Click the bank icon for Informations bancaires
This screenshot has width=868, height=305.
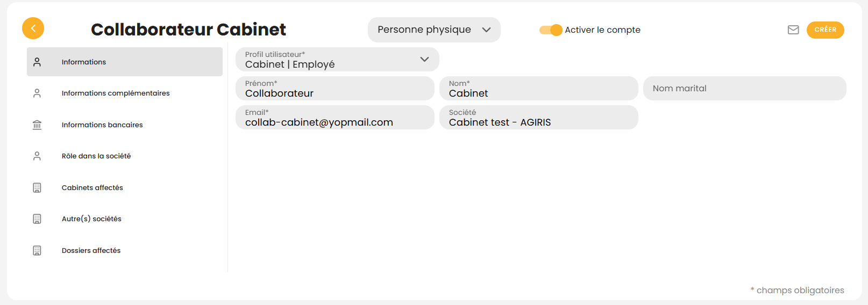pyautogui.click(x=37, y=125)
